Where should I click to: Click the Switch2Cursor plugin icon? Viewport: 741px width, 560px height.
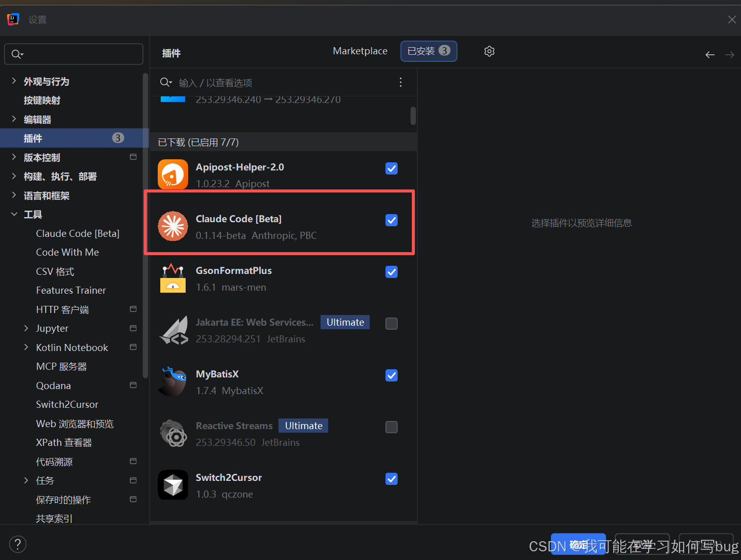[x=173, y=485]
